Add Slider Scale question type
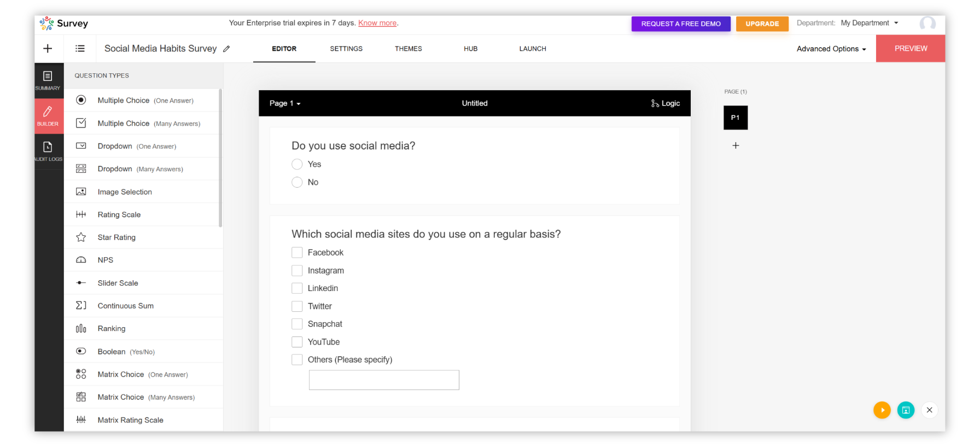Screen dimensions: 980x447 tap(118, 283)
